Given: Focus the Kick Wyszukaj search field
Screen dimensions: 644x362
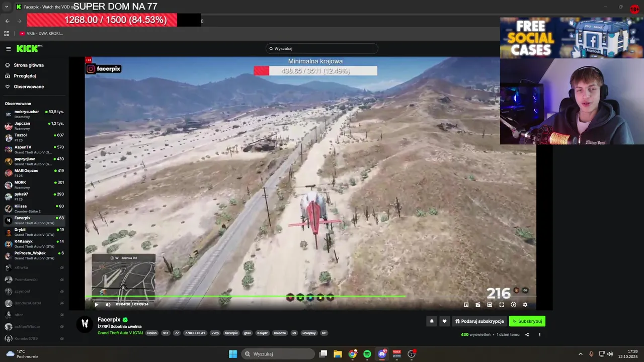Looking at the screenshot, I should click(x=322, y=49).
